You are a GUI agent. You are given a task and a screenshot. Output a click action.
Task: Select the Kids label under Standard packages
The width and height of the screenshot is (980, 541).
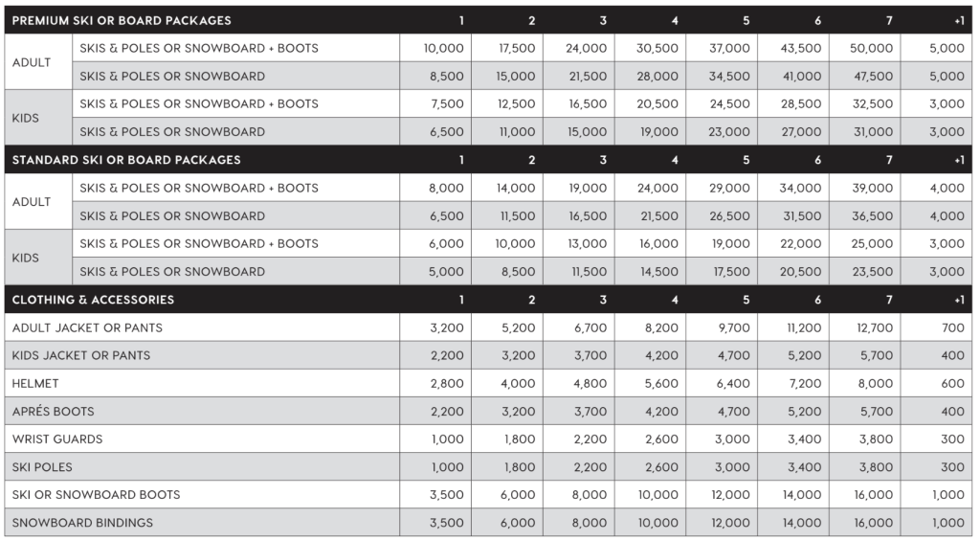[27, 258]
